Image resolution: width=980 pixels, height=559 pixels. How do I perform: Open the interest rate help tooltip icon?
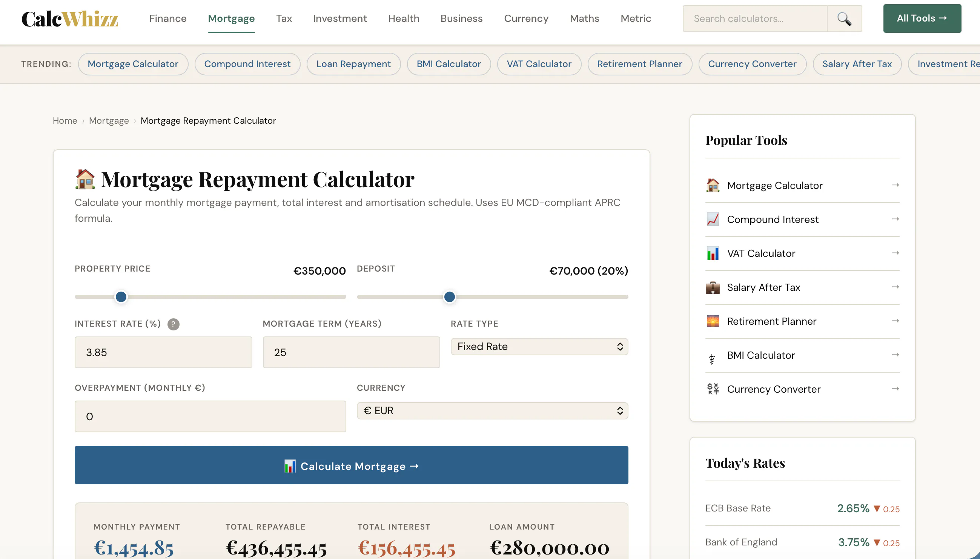174,324
